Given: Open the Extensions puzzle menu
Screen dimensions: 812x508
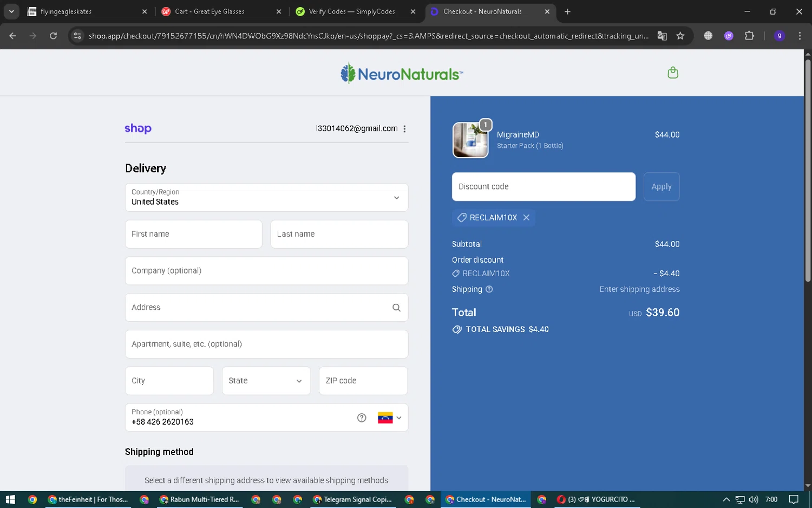Looking at the screenshot, I should (x=749, y=36).
